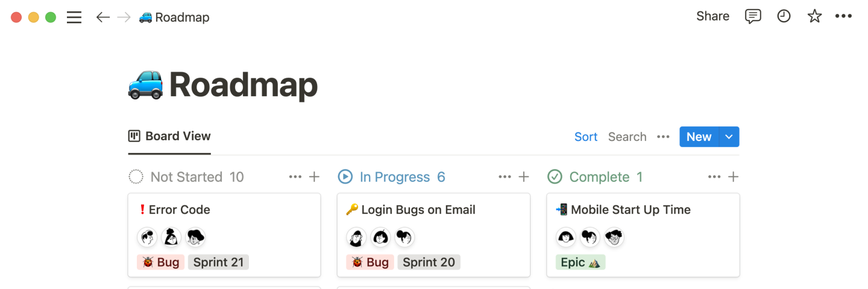Viewport: 868px width, 289px height.
Task: Click the red Bug tag on Error Code
Action: tap(161, 262)
